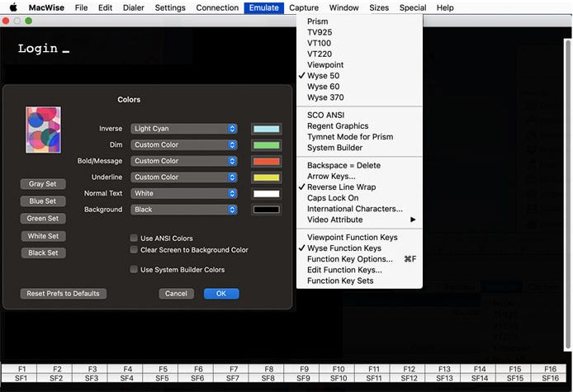
Task: Cancel the Colors dialog
Action: point(176,294)
